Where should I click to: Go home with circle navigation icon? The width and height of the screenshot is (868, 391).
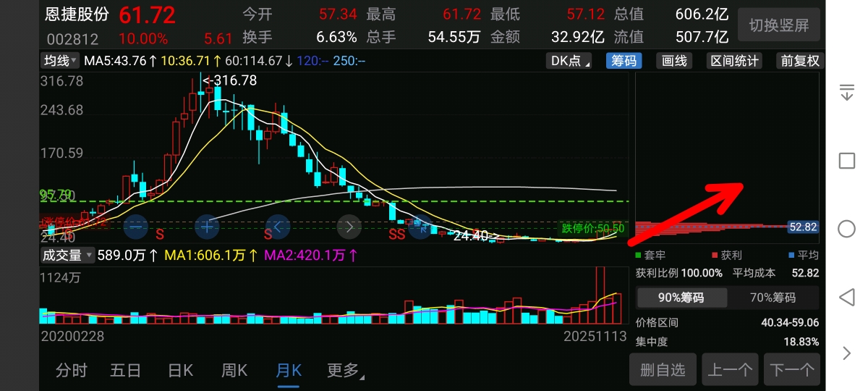pyautogui.click(x=847, y=229)
